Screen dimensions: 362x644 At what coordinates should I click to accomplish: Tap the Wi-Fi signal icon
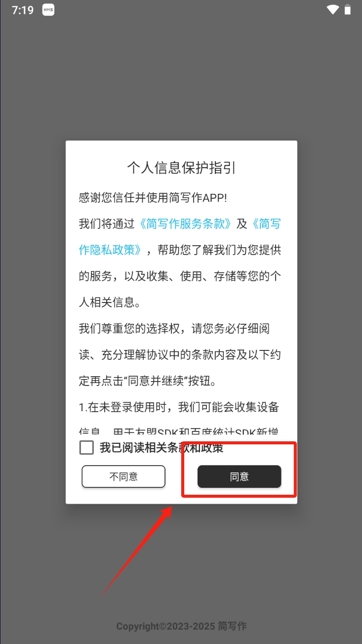(x=333, y=9)
